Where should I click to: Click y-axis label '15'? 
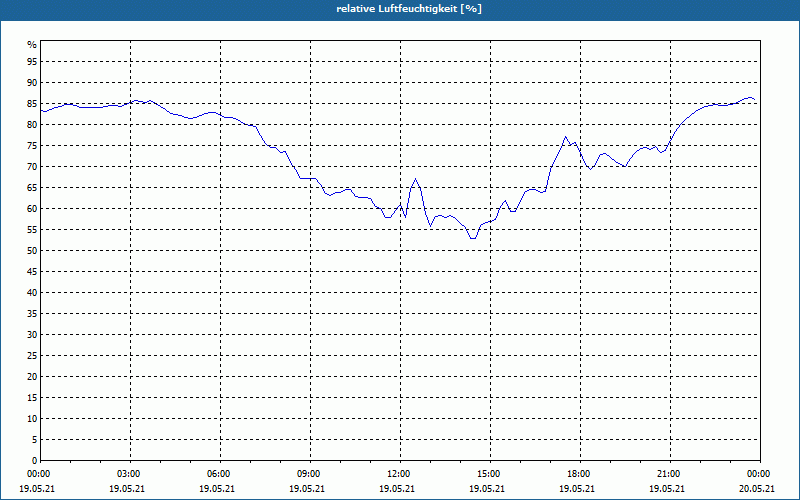pos(32,398)
